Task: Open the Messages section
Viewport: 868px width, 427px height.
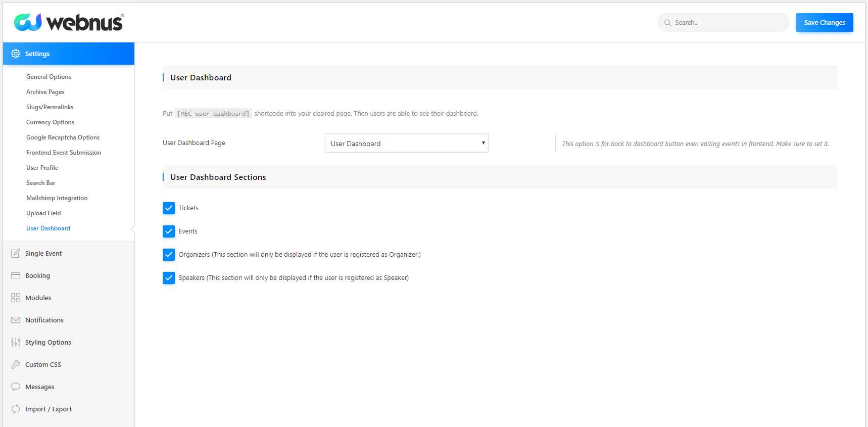Action: (x=69, y=387)
